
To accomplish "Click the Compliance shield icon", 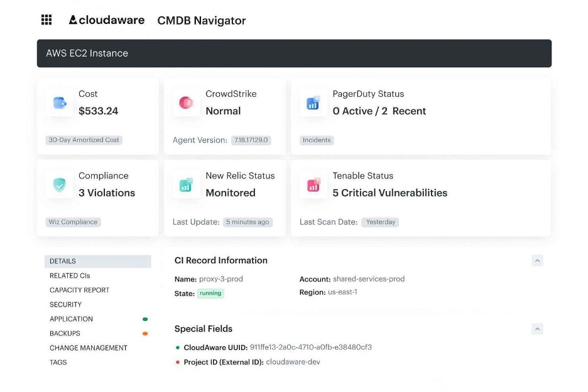I will 58,185.
